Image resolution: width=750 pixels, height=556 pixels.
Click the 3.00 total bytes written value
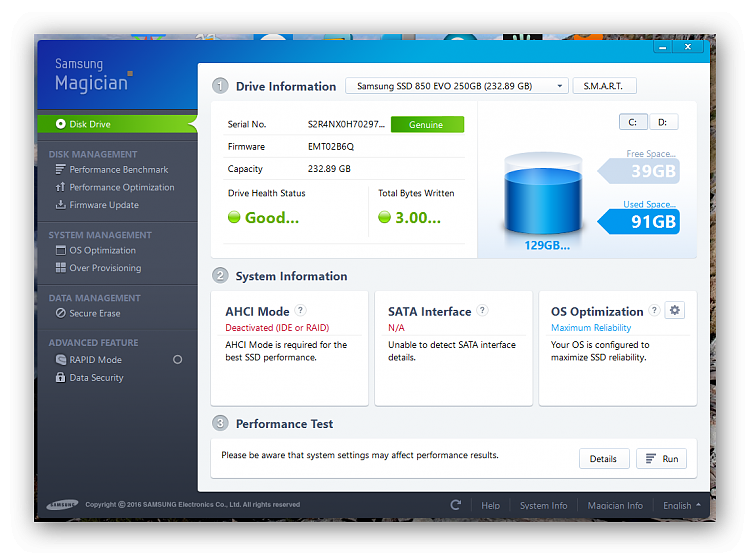tap(418, 218)
